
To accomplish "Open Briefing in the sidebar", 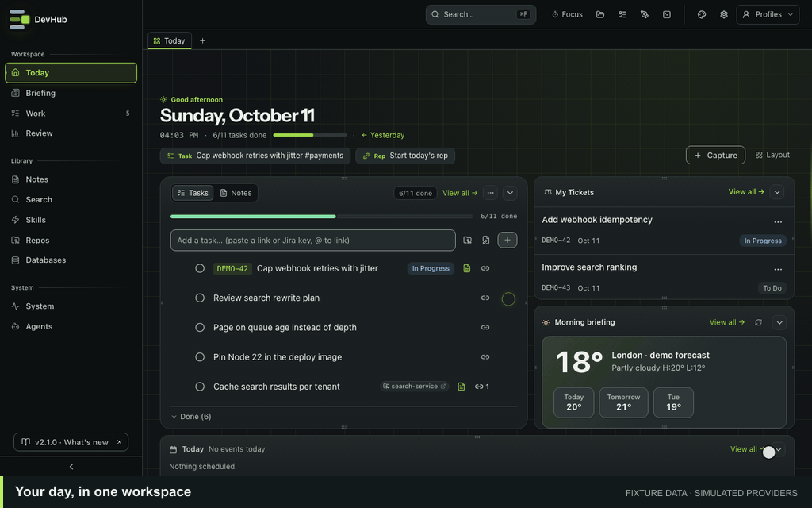I will coord(71,94).
